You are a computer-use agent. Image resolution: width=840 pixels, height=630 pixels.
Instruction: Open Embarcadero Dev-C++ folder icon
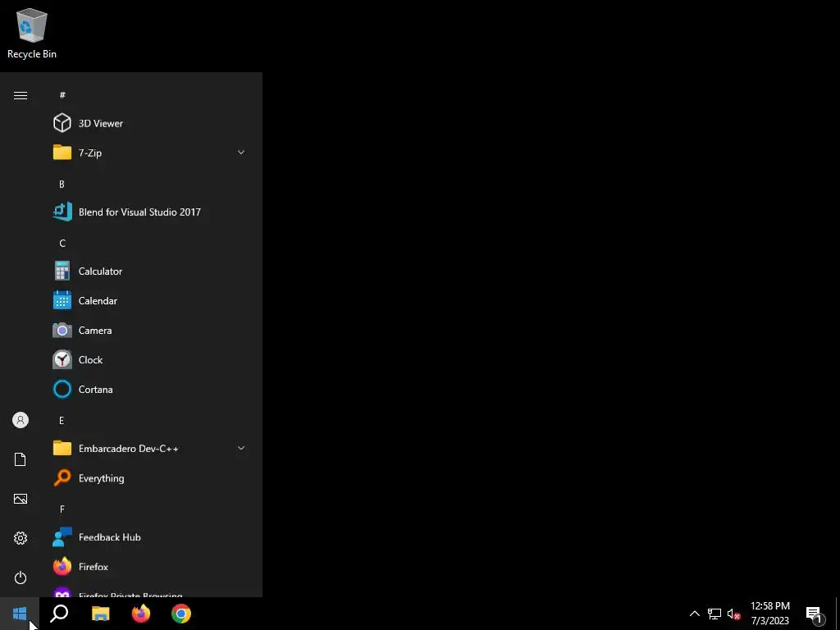click(62, 449)
